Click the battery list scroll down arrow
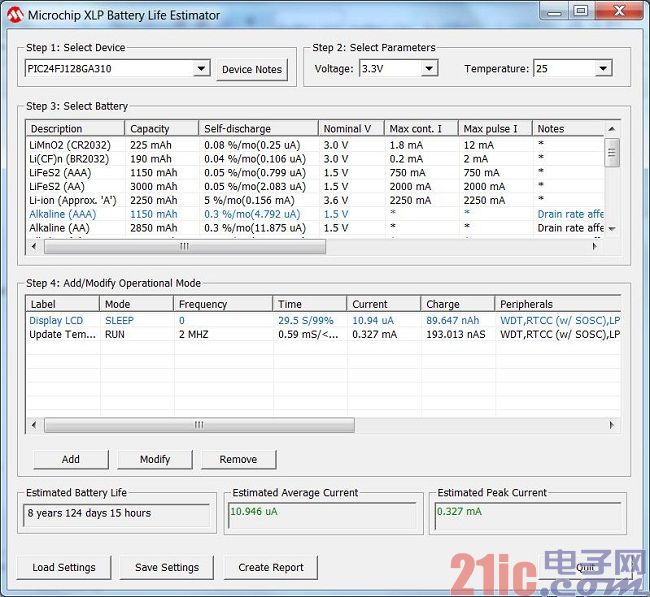650x597 pixels. point(612,228)
